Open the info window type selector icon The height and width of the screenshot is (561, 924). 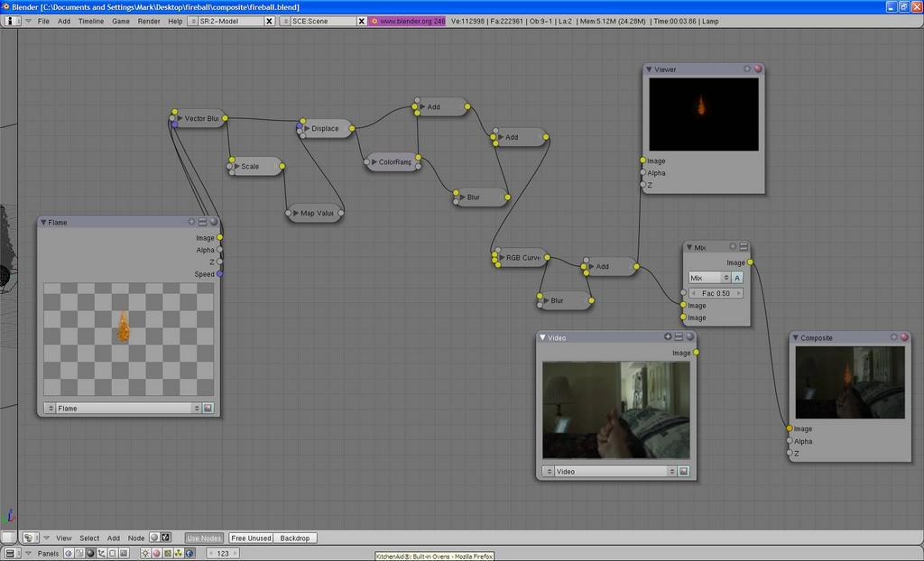[x=13, y=21]
